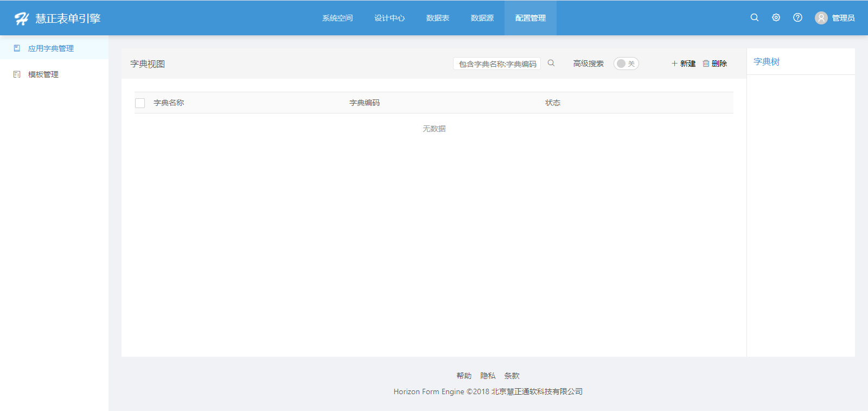Click the 字典编码 column header
This screenshot has height=411, width=868.
tap(365, 103)
